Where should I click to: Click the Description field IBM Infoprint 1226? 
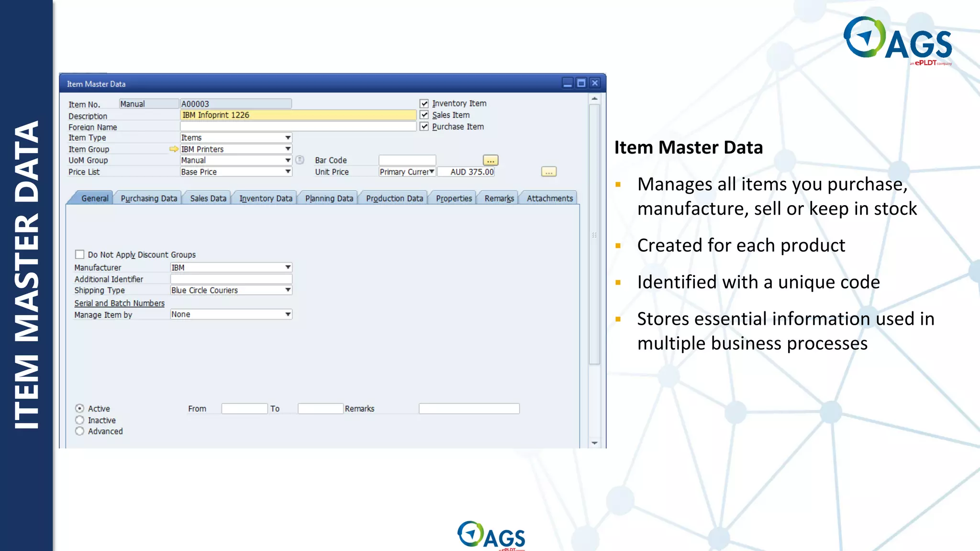coord(298,115)
